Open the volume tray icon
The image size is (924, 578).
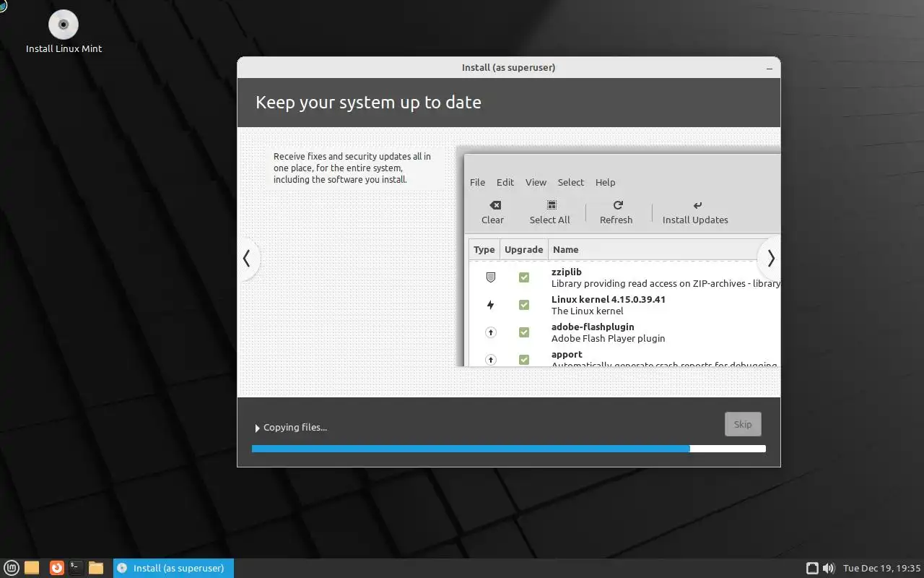[829, 568]
